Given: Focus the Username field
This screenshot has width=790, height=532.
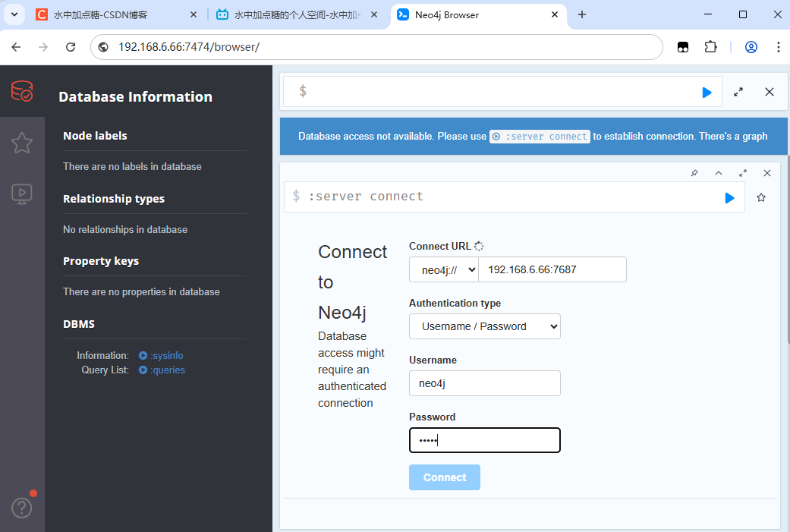Looking at the screenshot, I should pos(485,383).
